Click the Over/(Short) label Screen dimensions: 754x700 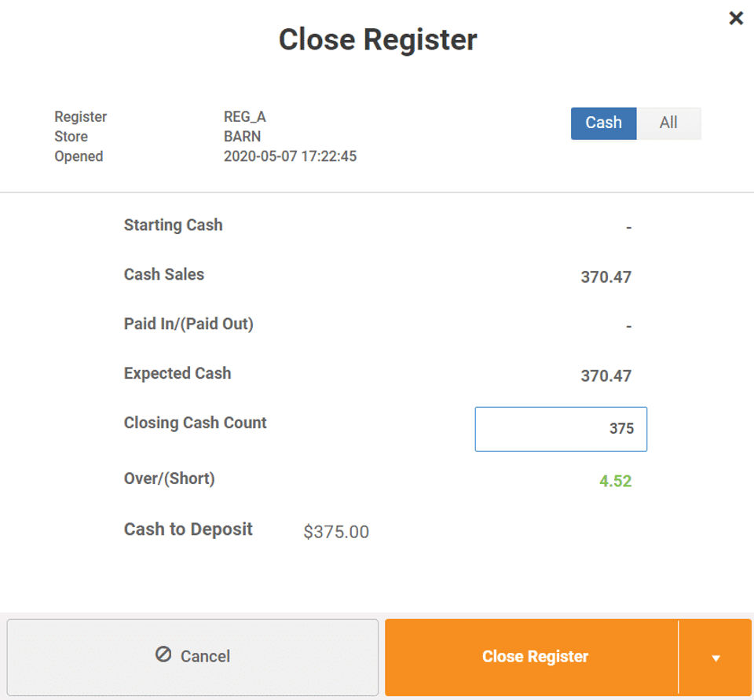(169, 478)
